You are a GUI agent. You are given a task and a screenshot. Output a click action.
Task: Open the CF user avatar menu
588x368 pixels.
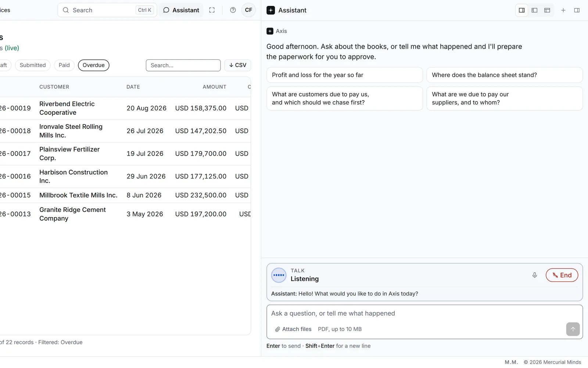point(249,10)
